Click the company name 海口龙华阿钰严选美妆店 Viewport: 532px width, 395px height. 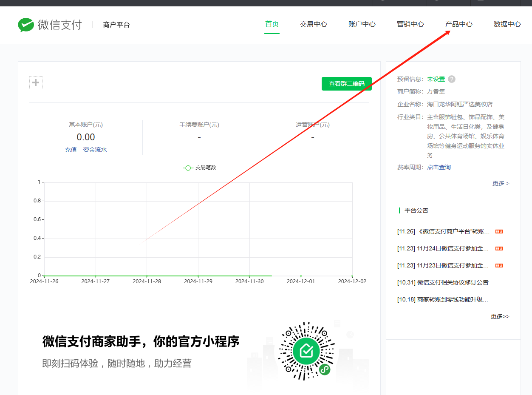pyautogui.click(x=460, y=104)
